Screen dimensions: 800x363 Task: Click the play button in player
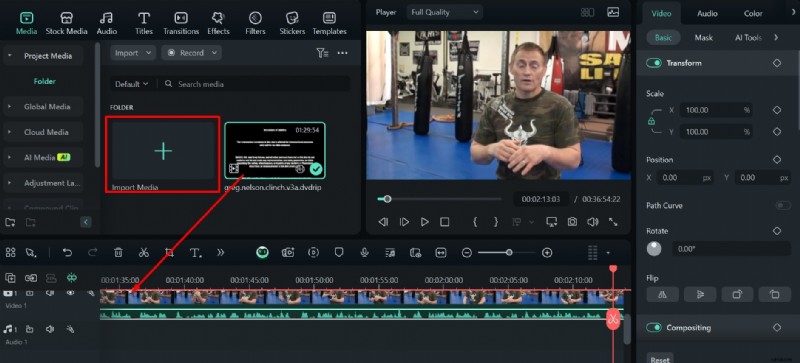coord(424,222)
